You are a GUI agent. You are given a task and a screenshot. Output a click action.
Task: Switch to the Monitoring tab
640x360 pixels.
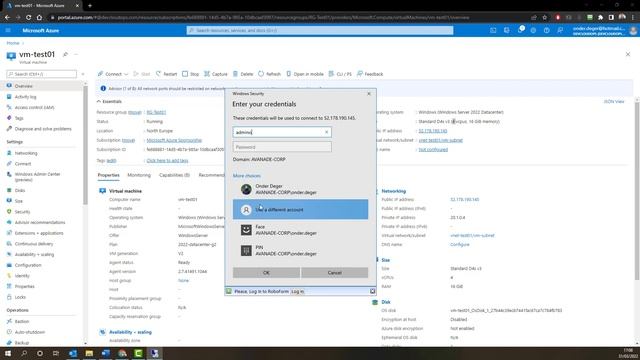pyautogui.click(x=139, y=175)
